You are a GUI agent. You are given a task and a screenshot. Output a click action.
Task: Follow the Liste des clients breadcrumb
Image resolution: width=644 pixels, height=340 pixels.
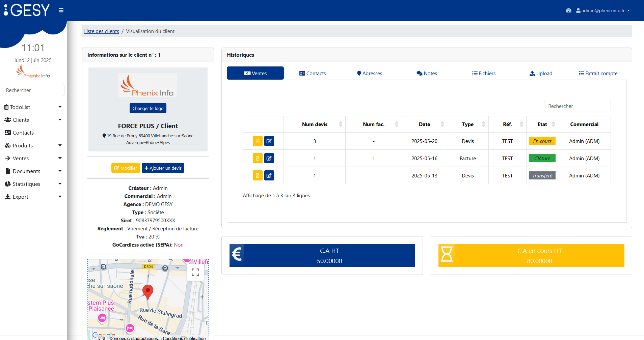[x=102, y=31]
